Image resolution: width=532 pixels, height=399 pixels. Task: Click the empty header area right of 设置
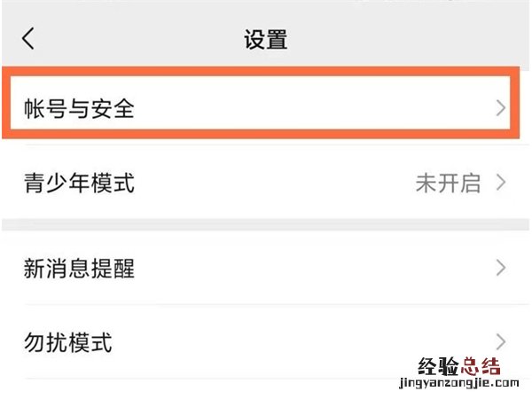pyautogui.click(x=408, y=39)
